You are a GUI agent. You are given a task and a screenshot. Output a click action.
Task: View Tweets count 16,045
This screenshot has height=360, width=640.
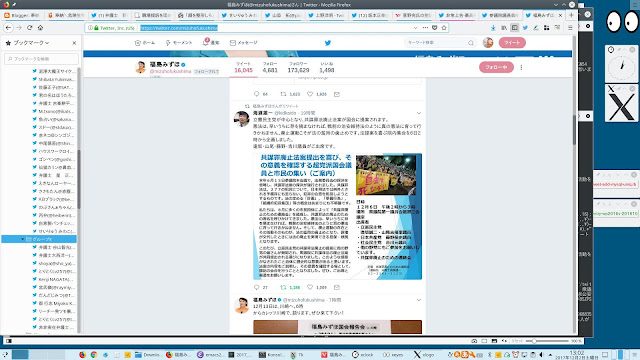[243, 68]
